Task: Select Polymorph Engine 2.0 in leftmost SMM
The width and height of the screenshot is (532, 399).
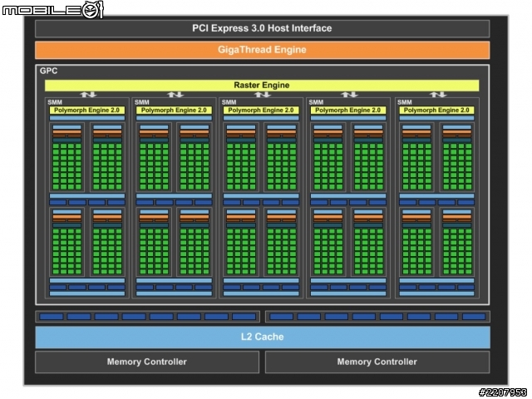Action: (86, 111)
